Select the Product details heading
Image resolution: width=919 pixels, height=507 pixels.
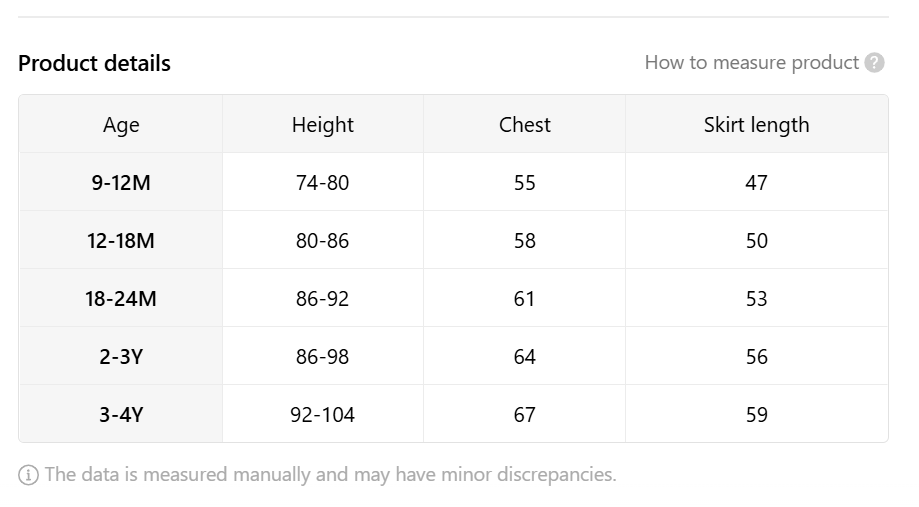coord(94,63)
